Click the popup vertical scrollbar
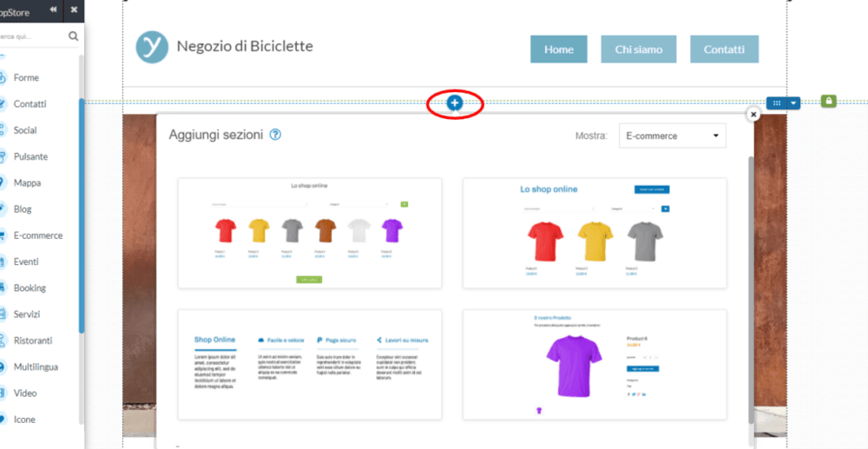The width and height of the screenshot is (868, 449). point(751,289)
